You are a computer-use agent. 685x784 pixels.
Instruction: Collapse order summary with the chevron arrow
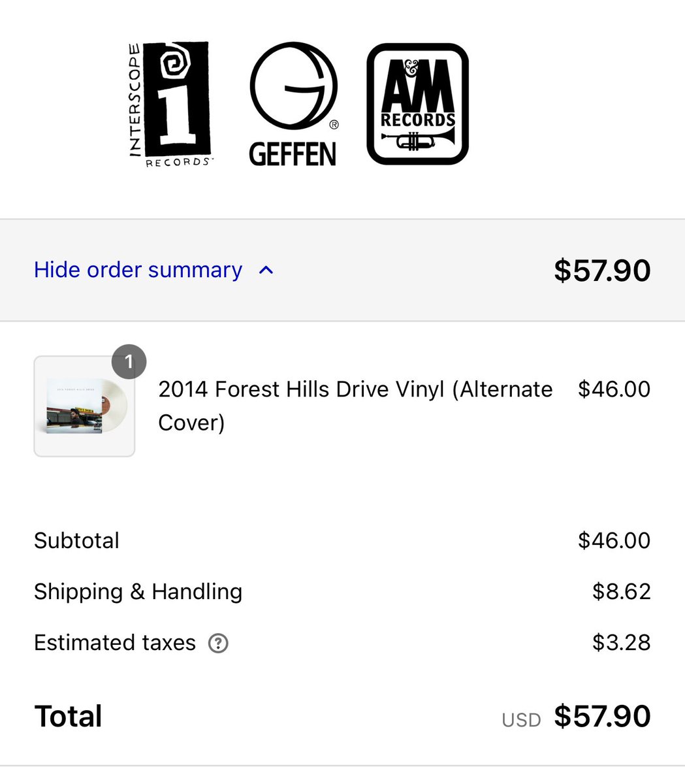tap(266, 270)
